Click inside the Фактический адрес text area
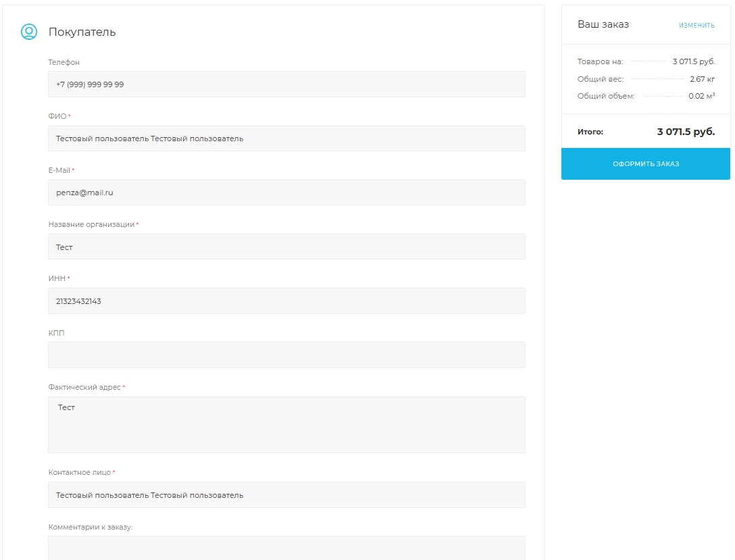Viewport: 735px width, 560px height. (x=286, y=425)
